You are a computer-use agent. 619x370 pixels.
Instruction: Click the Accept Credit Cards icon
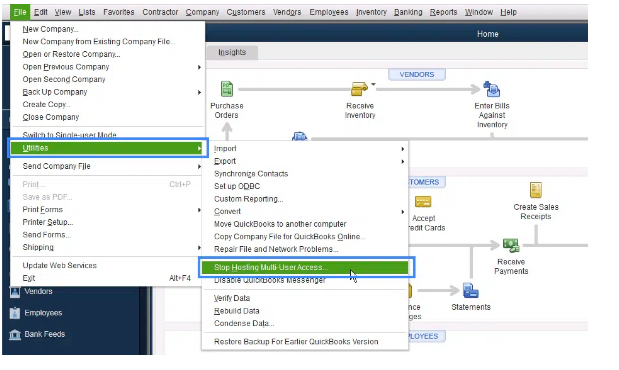click(423, 202)
